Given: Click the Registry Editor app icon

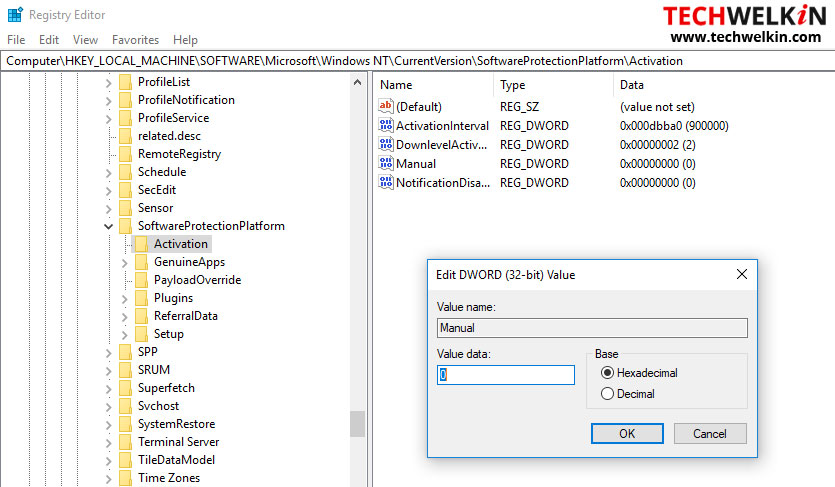Looking at the screenshot, I should [15, 14].
